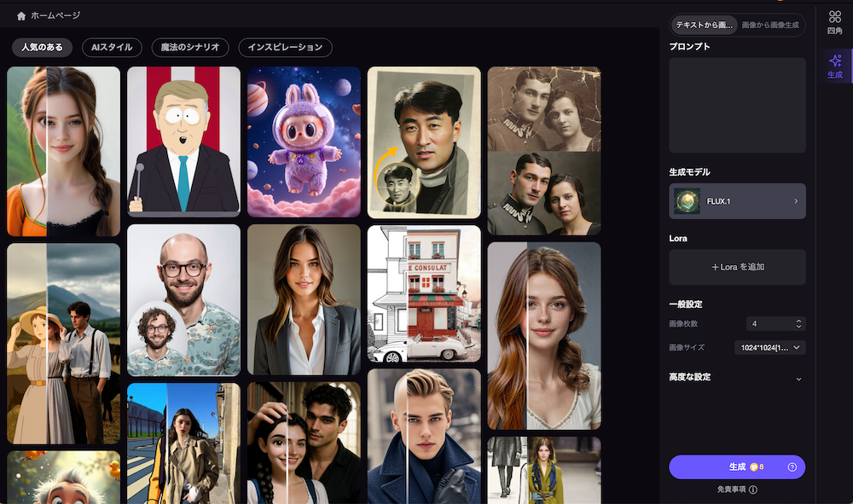853x504 pixels.
Task: Open the 四角 grid icon in sidebar
Action: click(x=834, y=17)
